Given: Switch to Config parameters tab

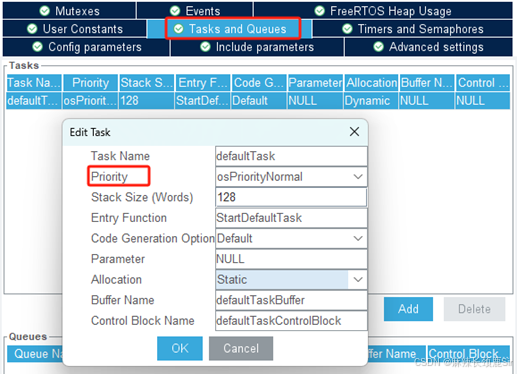Looking at the screenshot, I should 86,47.
